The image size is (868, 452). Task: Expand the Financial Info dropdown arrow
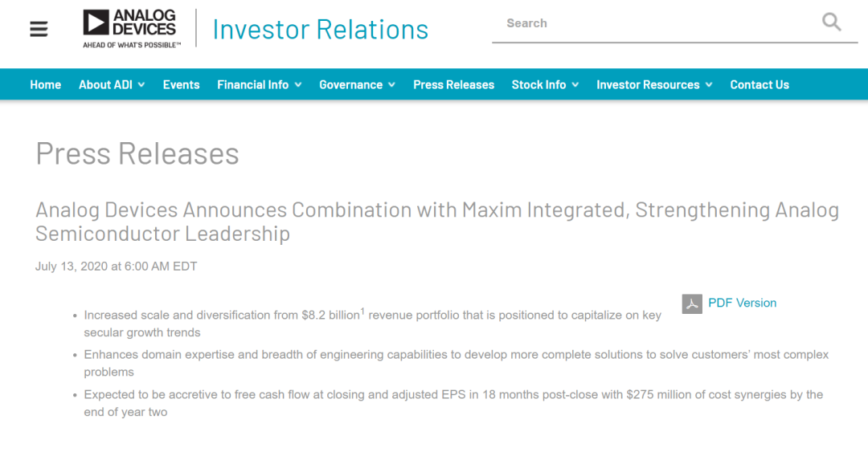(x=298, y=85)
